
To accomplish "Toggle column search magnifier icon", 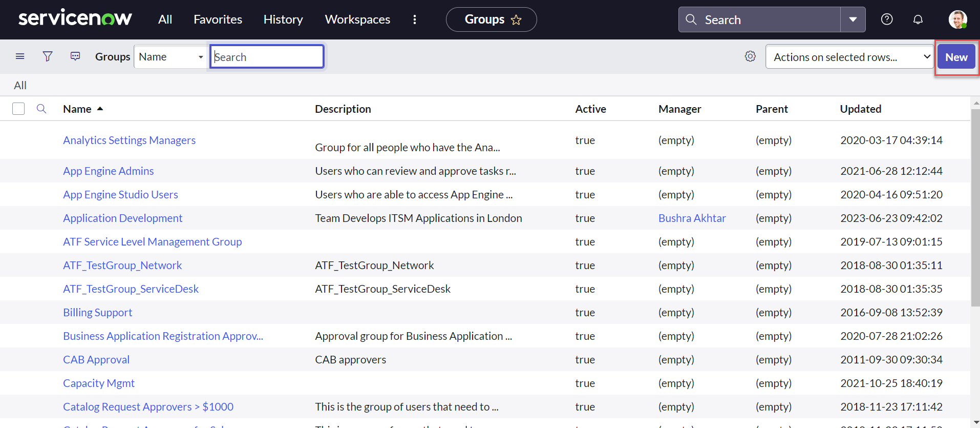I will [41, 109].
